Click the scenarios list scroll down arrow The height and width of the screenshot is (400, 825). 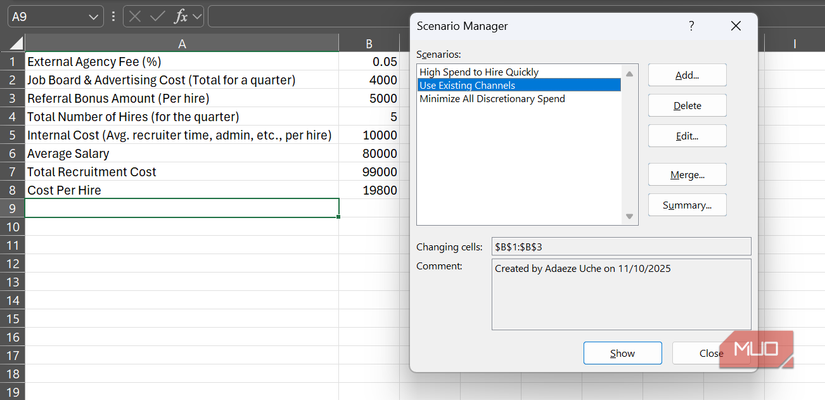click(630, 216)
